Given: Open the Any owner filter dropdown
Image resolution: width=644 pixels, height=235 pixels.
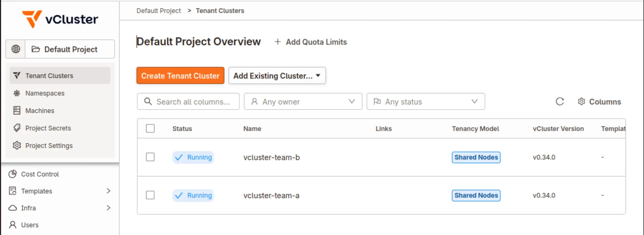Looking at the screenshot, I should [x=303, y=101].
